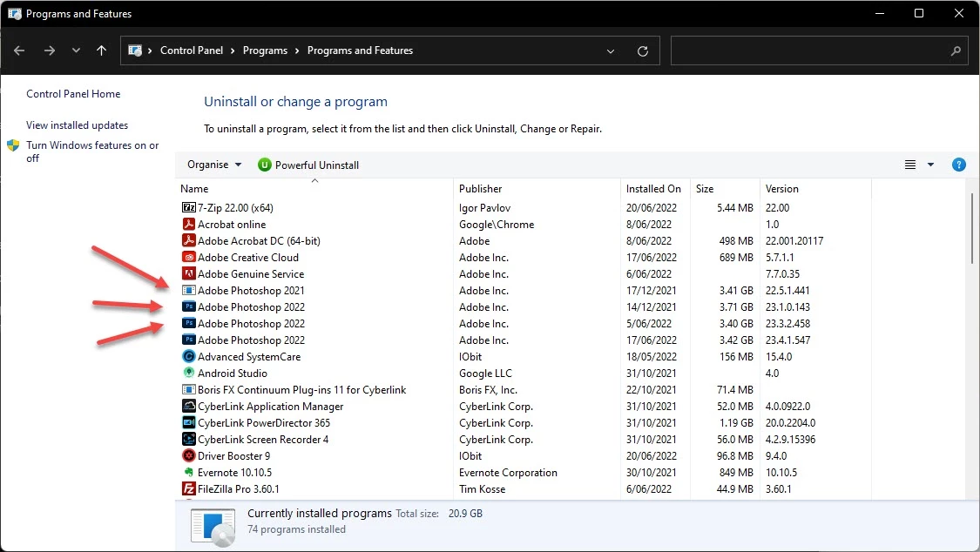
Task: Open View installed updates link
Action: click(77, 125)
